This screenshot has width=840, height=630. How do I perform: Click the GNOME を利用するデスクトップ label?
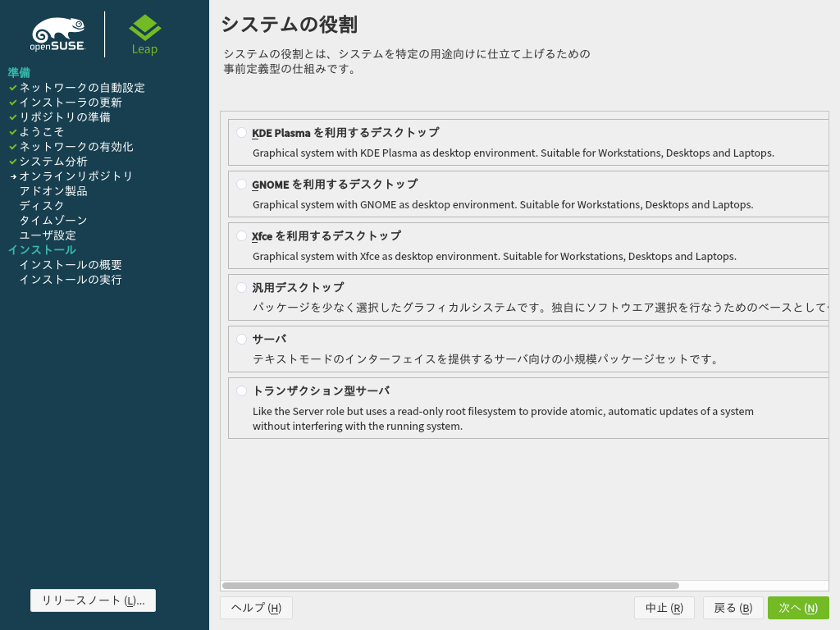pyautogui.click(x=335, y=185)
